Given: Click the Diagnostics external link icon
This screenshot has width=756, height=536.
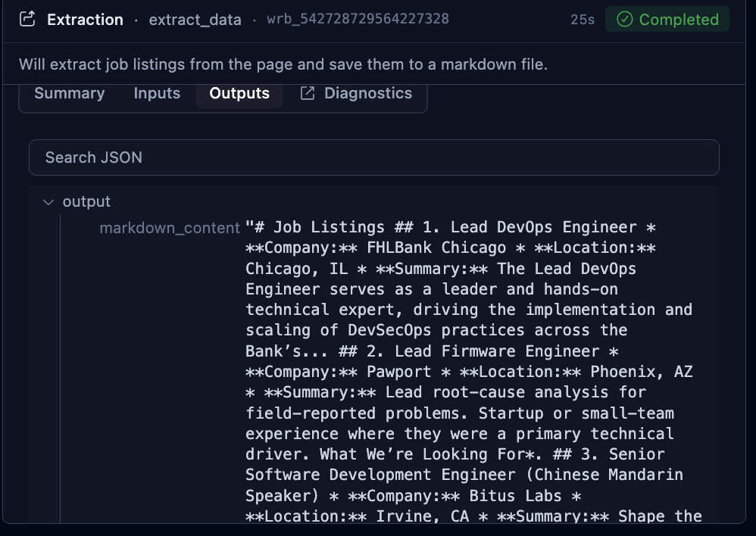Looking at the screenshot, I should tap(307, 93).
